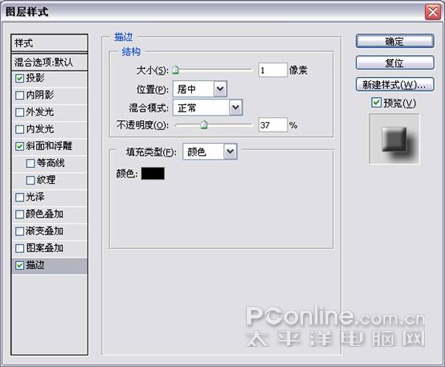Uncheck the 描边 (Stroke) checkbox
445x367 pixels.
tap(19, 265)
